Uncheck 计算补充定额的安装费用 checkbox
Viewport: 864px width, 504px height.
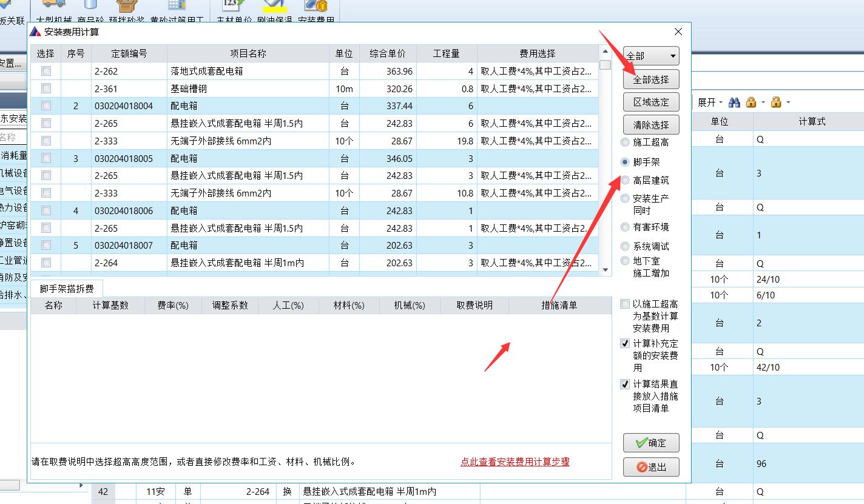click(x=625, y=343)
